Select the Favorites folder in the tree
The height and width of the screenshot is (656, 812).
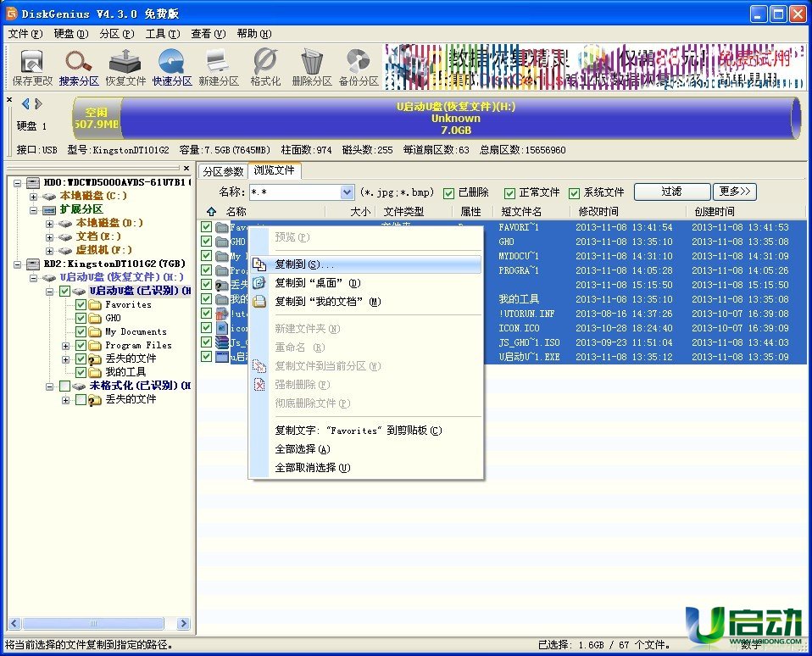(x=128, y=305)
